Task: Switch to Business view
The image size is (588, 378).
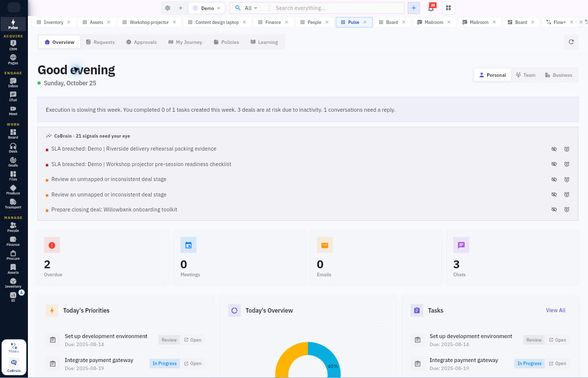Action: tap(559, 75)
